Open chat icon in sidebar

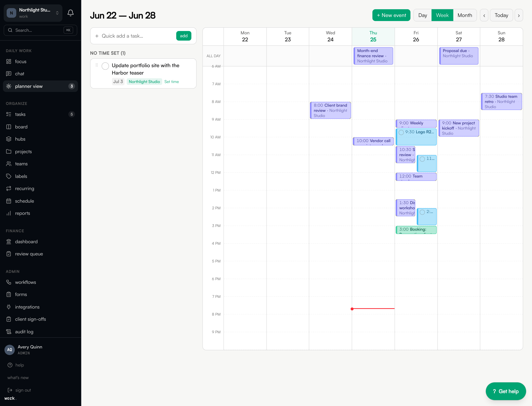(x=9, y=74)
